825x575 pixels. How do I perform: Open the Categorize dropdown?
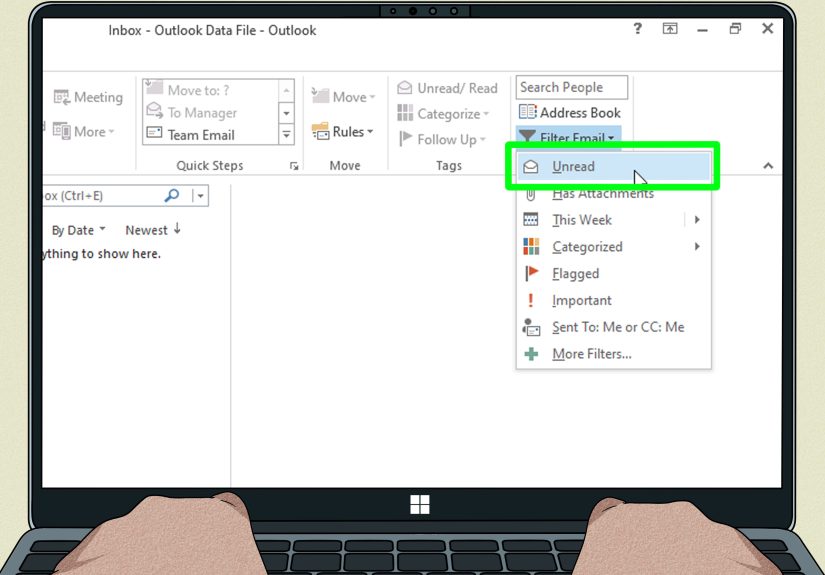tap(443, 114)
